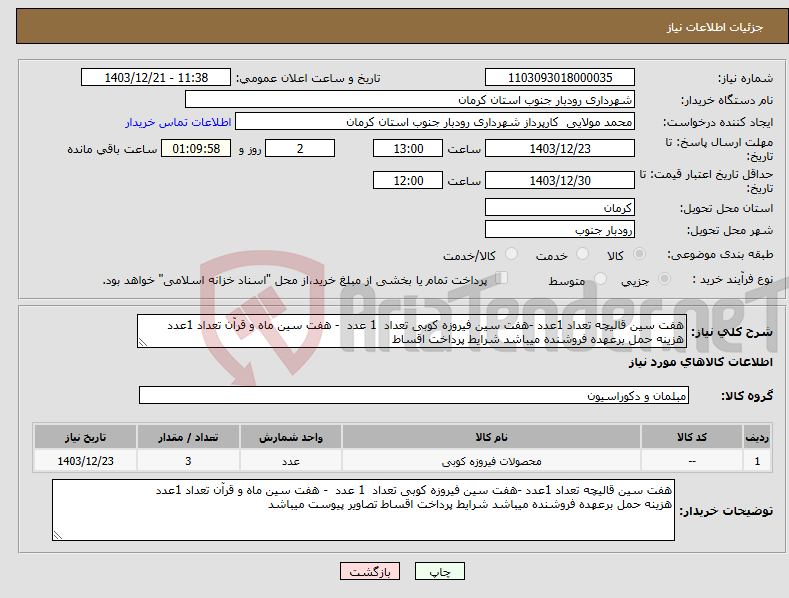Click the بازگشت back button
Screen dimensions: 789x598
tap(370, 571)
